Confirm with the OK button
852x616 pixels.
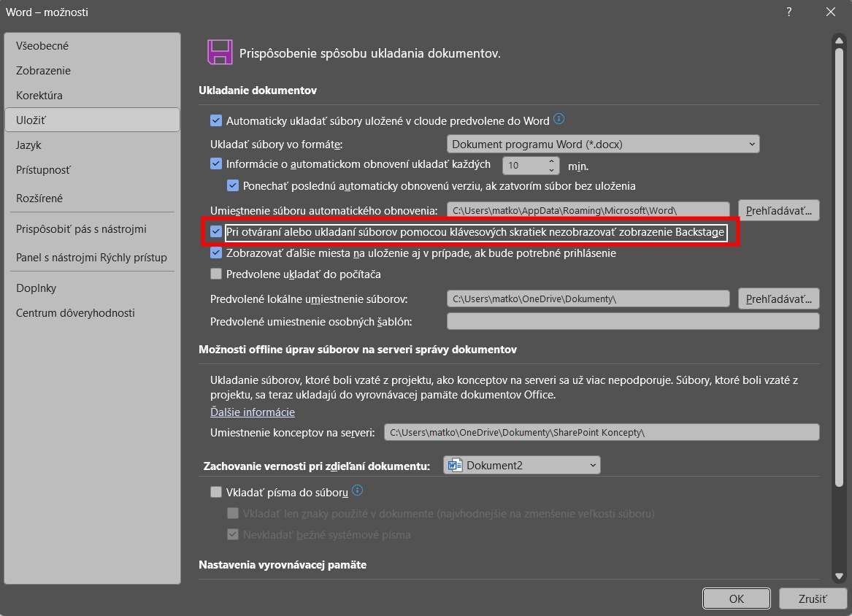coord(736,598)
